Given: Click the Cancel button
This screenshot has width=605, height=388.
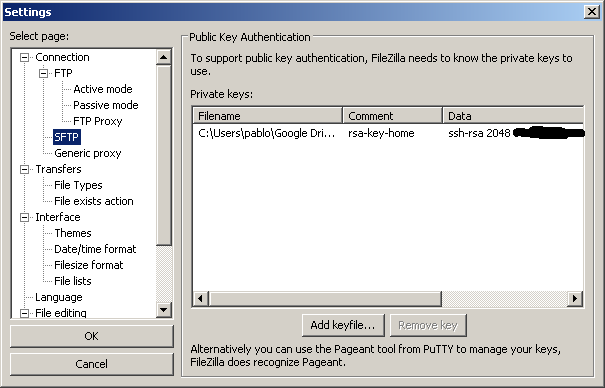Looking at the screenshot, I should 92,364.
